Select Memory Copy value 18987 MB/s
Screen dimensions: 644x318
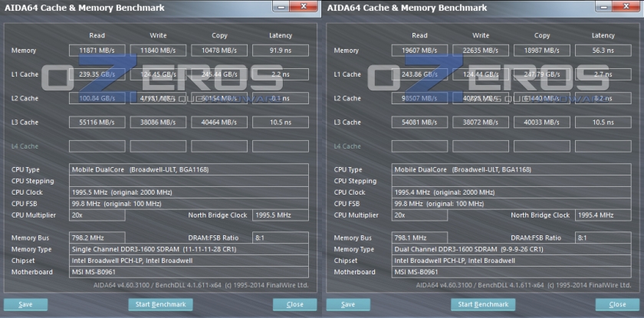pyautogui.click(x=542, y=51)
